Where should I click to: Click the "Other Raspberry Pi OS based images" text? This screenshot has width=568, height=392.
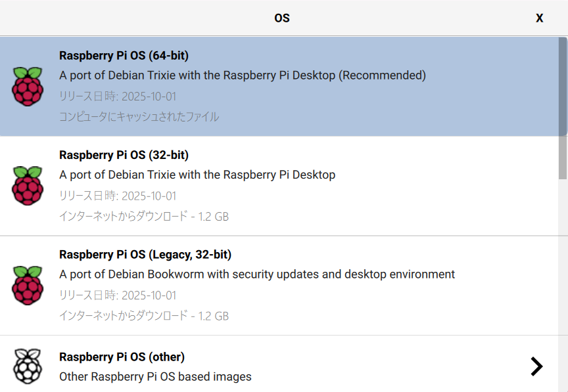click(155, 376)
